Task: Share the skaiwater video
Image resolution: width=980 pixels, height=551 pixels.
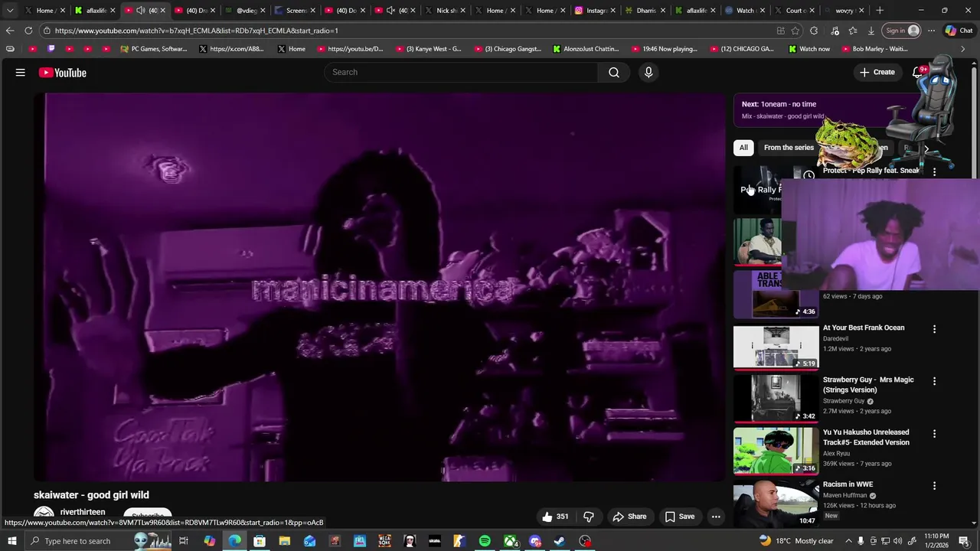Action: click(x=630, y=517)
